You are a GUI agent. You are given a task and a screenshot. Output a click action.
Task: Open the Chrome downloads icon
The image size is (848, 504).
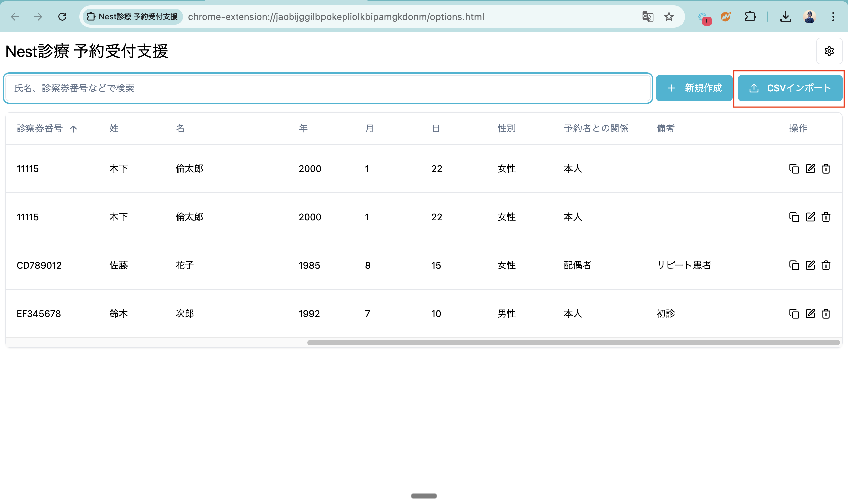coord(785,16)
